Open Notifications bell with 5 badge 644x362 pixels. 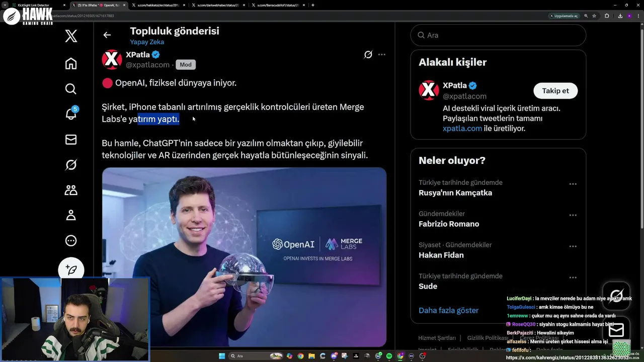tap(71, 114)
